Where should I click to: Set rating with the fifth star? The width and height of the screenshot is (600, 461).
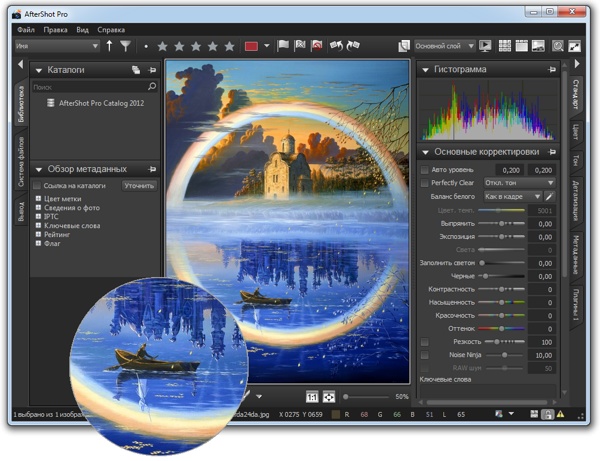pos(230,46)
